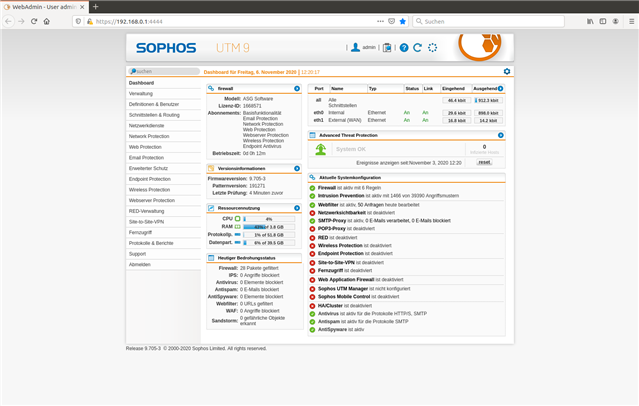Click blue circle on Versionsinformationen panel
The image size is (639, 406).
297,168
